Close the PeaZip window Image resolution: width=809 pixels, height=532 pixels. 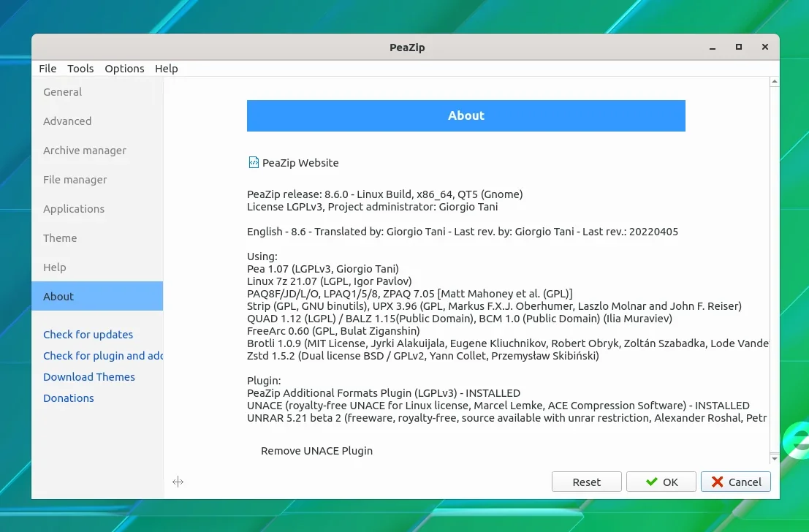(x=765, y=47)
